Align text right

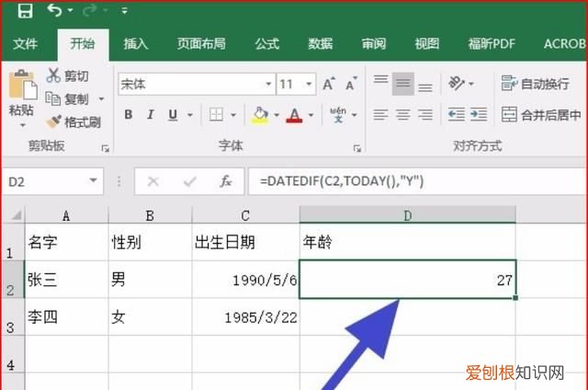425,114
